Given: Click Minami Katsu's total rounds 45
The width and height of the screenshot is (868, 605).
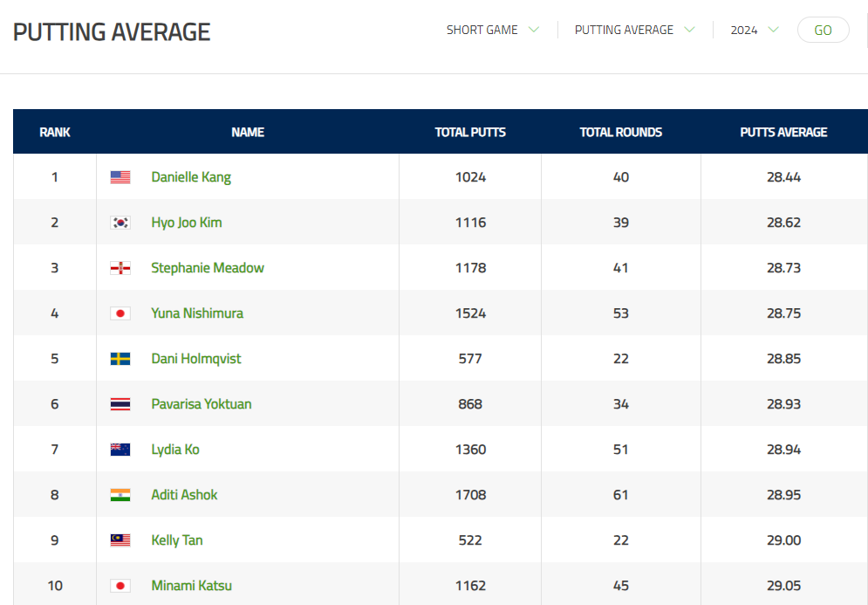Looking at the screenshot, I should point(620,586).
